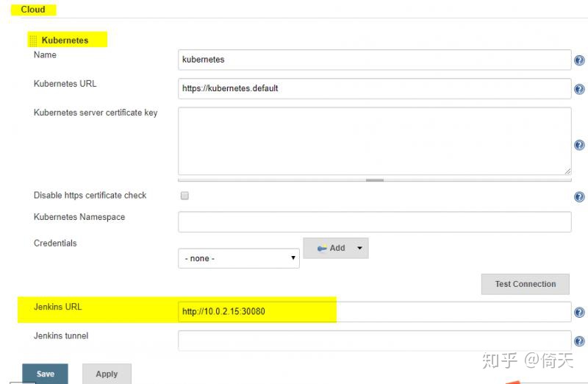This screenshot has height=384, width=588.
Task: Save the configuration
Action: [x=45, y=374]
